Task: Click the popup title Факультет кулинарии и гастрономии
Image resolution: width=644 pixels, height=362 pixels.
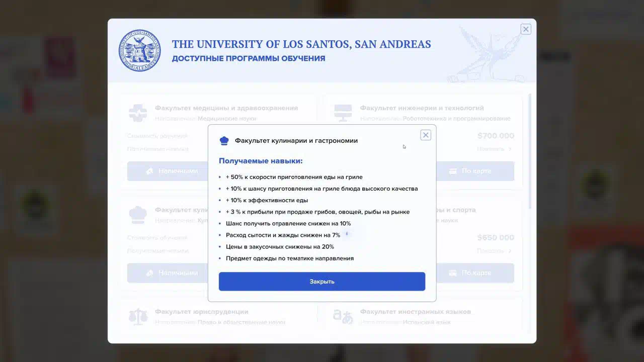Action: (296, 141)
